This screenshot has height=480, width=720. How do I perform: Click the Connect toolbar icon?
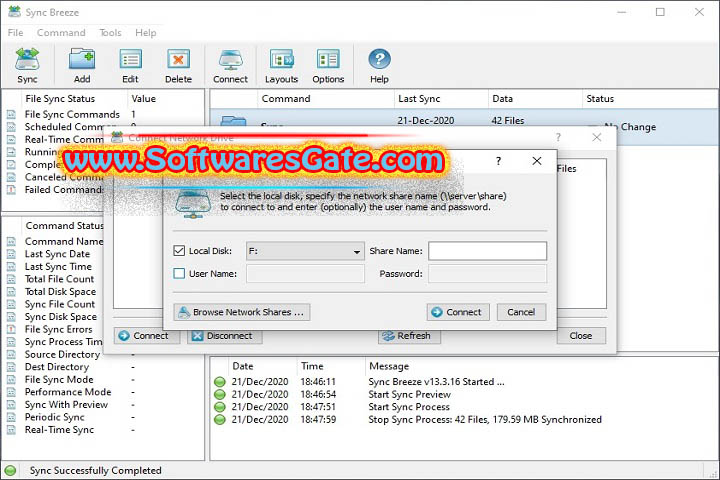[x=230, y=65]
